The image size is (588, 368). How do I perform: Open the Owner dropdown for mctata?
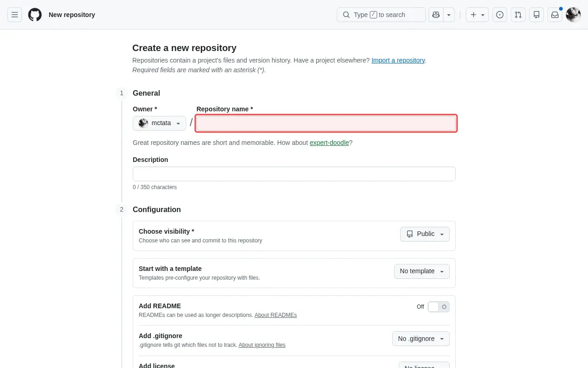click(x=159, y=123)
